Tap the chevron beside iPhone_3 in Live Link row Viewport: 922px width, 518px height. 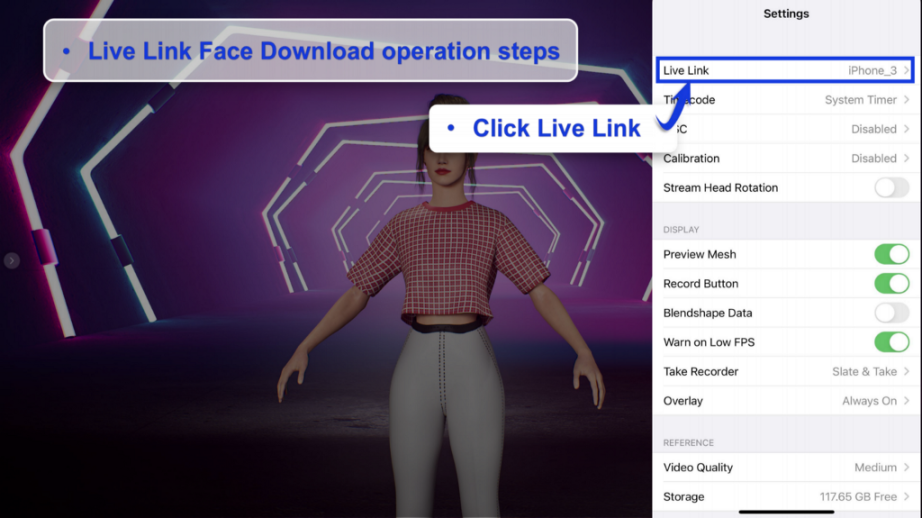click(906, 71)
